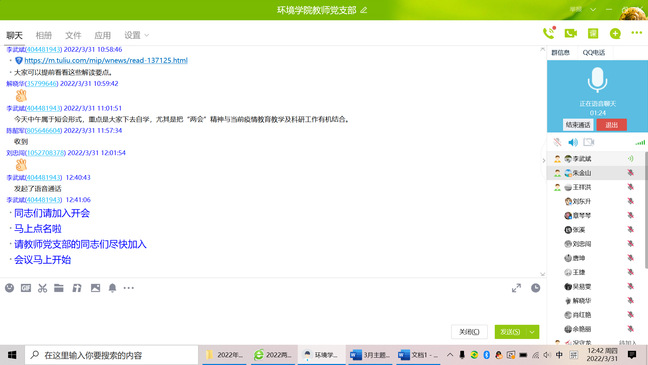Start a video call with camera icon

tap(571, 33)
